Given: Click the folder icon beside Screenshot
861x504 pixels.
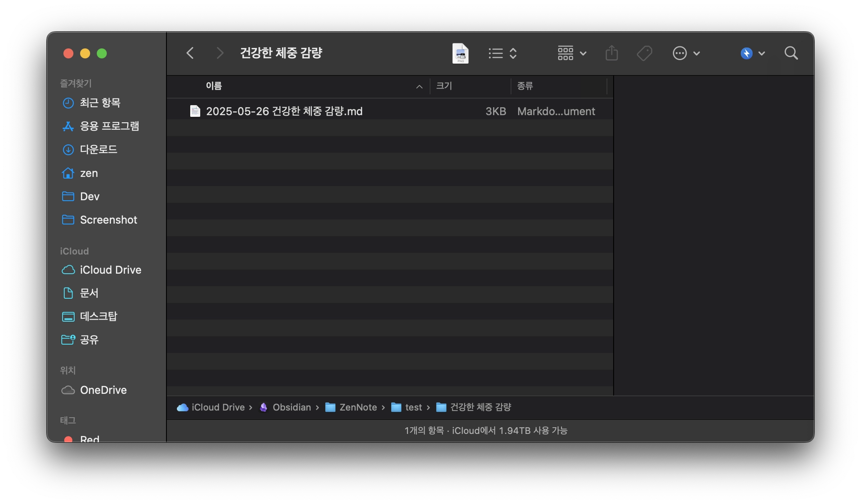Looking at the screenshot, I should [68, 219].
